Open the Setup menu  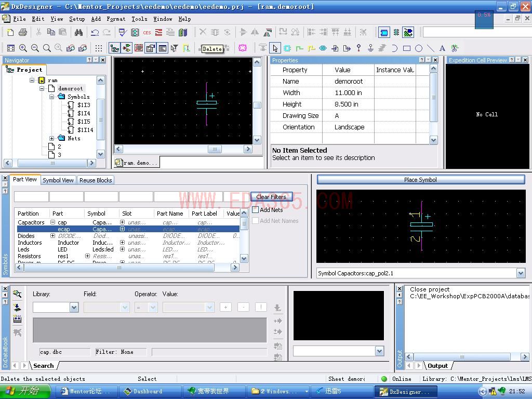pos(77,19)
